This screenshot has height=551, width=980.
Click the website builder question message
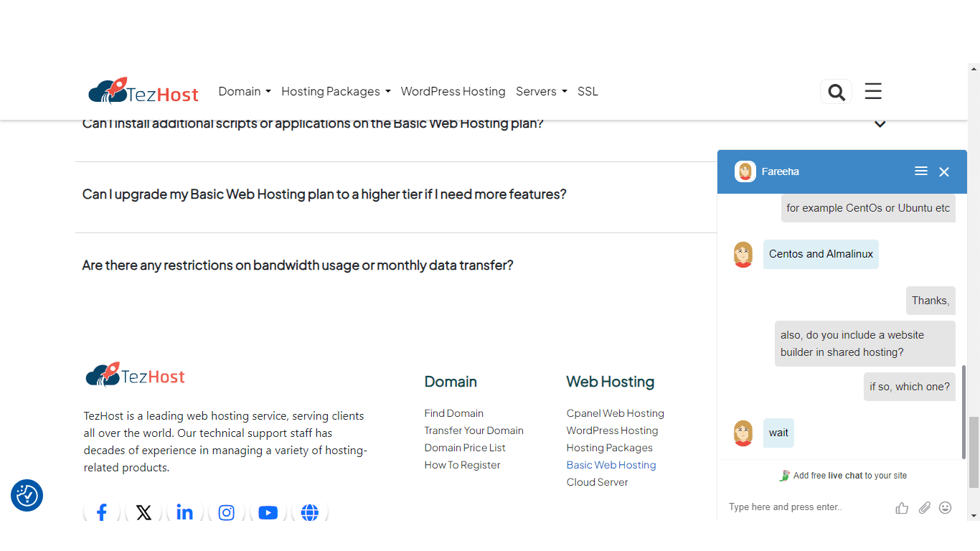point(865,344)
